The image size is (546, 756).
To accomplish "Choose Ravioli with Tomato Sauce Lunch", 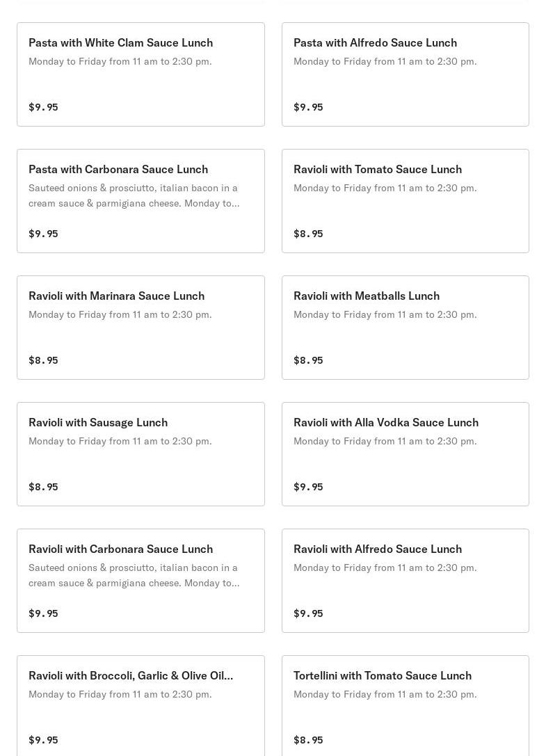I will point(378,169).
